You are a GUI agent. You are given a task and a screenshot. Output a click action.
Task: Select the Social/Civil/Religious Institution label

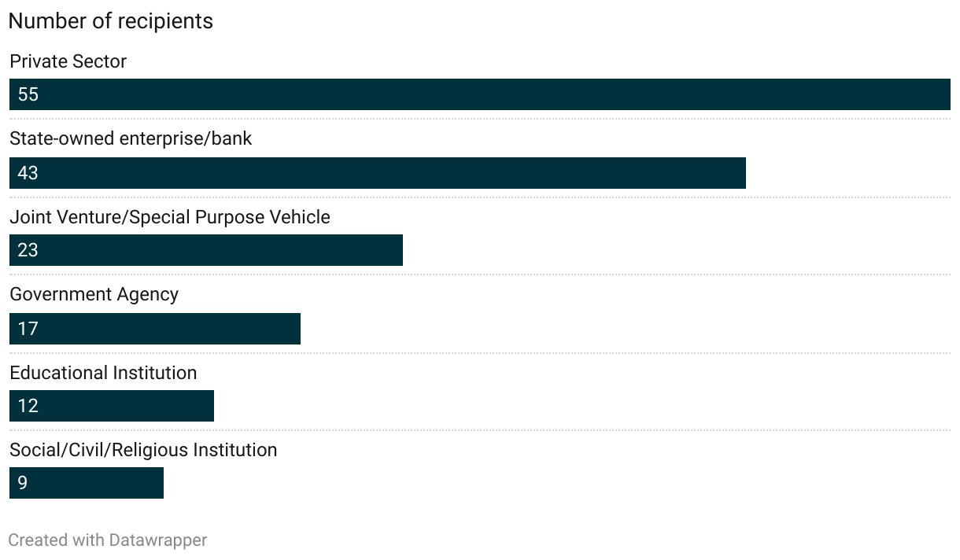[143, 450]
